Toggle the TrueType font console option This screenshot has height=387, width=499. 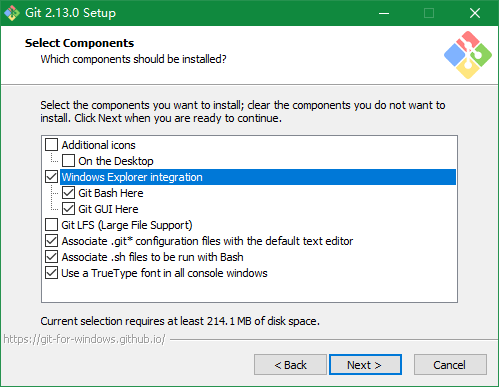point(51,273)
